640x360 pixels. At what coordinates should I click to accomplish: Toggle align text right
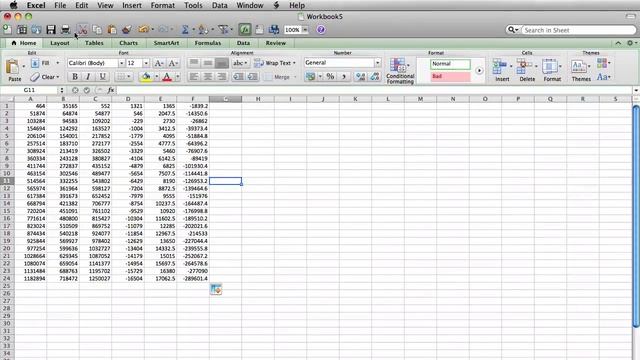click(222, 76)
